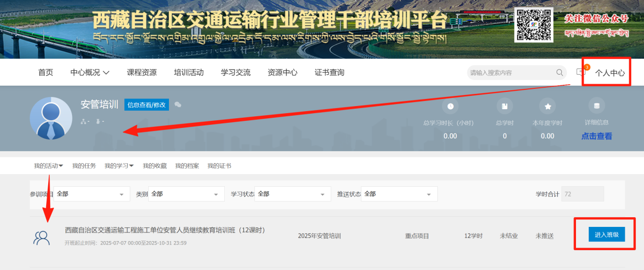Open the 推送状态 dropdown
Screen dimensions: 644x270
click(399, 194)
